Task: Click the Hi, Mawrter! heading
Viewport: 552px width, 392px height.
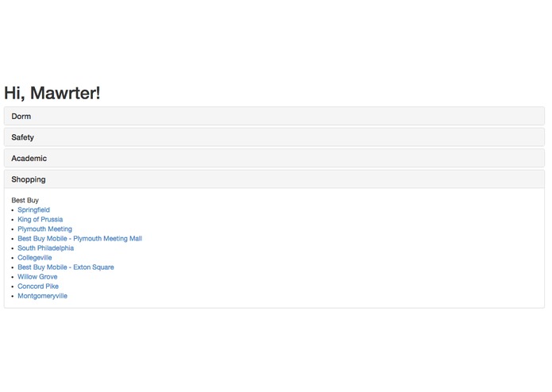Action: tap(52, 93)
